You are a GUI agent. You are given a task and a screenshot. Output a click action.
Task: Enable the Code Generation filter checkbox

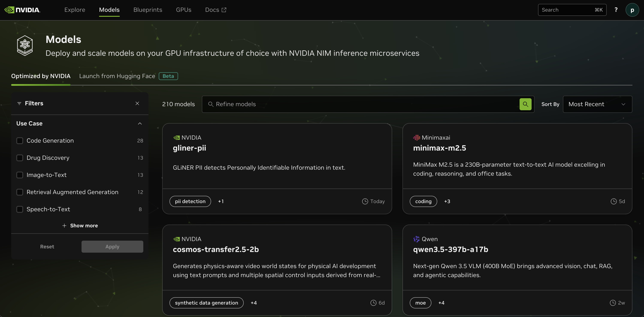click(20, 140)
